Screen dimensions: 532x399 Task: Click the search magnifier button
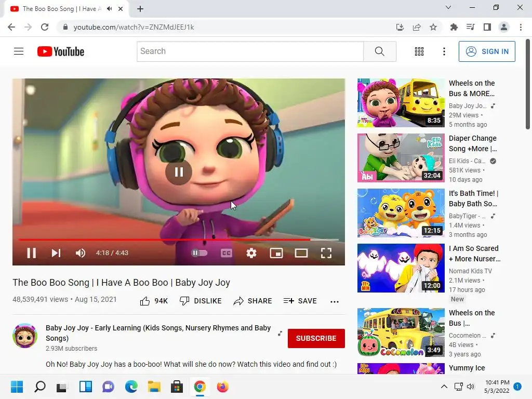pyautogui.click(x=380, y=51)
